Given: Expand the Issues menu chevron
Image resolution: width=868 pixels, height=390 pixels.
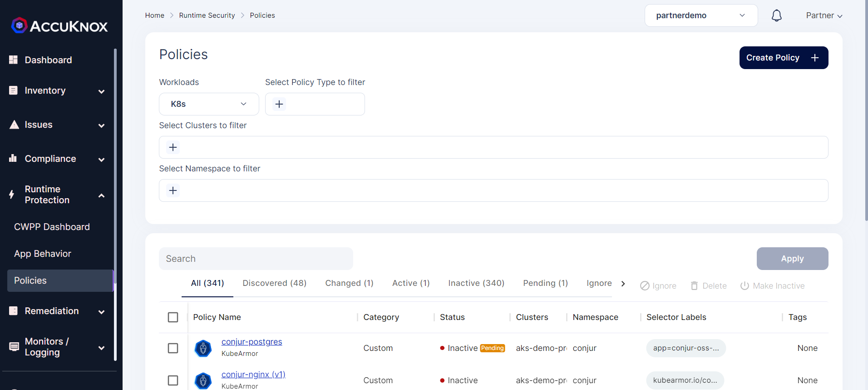Looking at the screenshot, I should coord(102,125).
